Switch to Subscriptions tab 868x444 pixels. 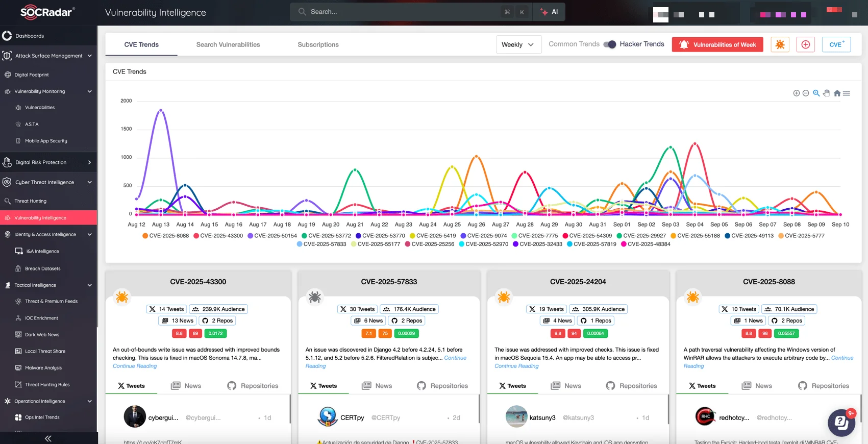[318, 44]
